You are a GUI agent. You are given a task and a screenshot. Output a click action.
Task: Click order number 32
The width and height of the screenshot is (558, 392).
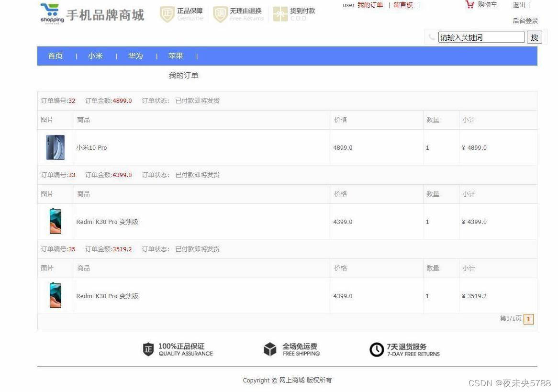72,101
